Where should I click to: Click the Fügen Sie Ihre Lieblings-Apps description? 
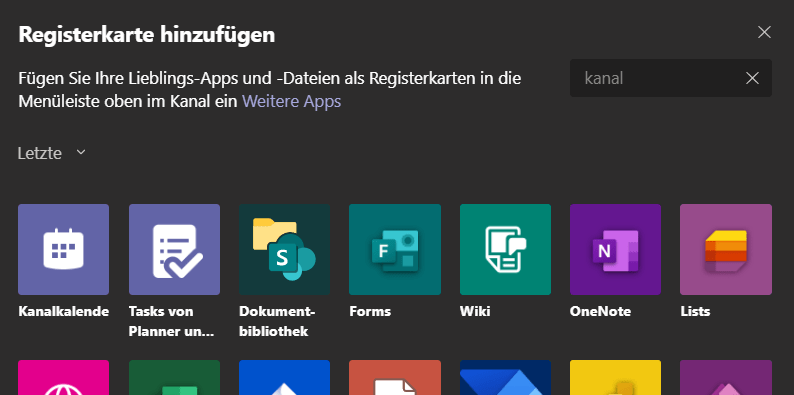270,90
